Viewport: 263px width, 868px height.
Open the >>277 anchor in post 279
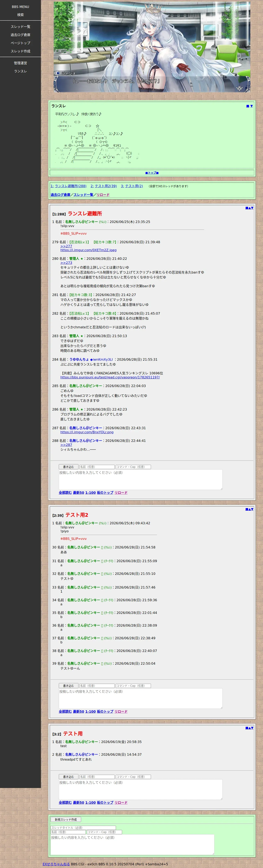pyautogui.click(x=66, y=246)
